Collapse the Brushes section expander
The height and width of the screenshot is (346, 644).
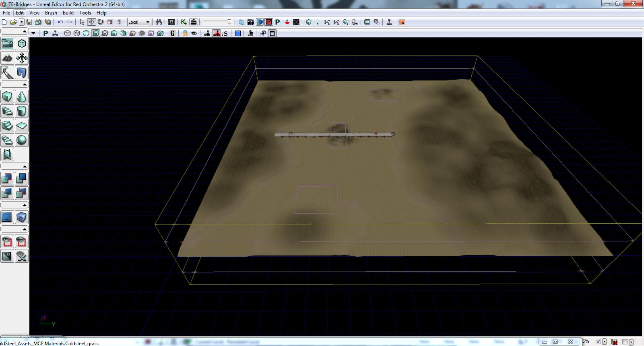[25, 84]
